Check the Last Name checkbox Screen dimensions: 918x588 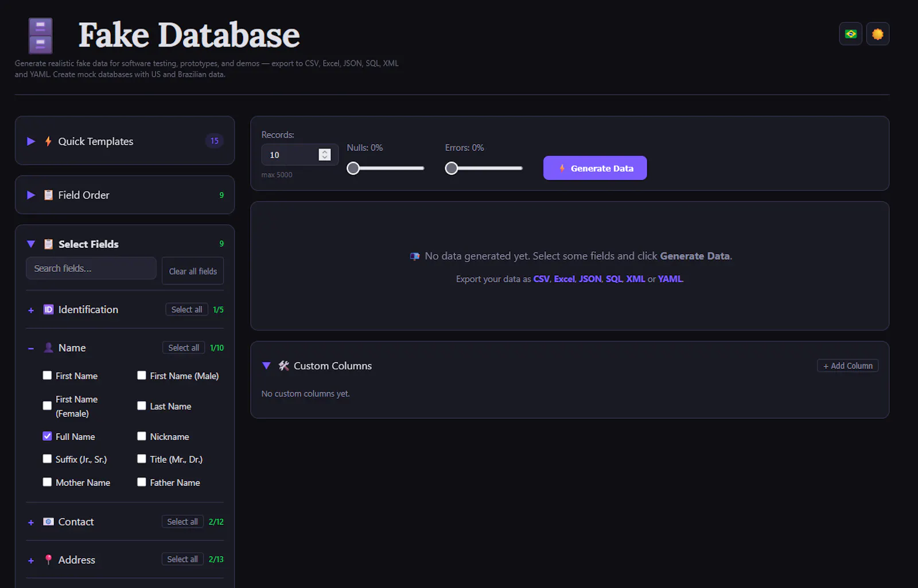click(141, 406)
